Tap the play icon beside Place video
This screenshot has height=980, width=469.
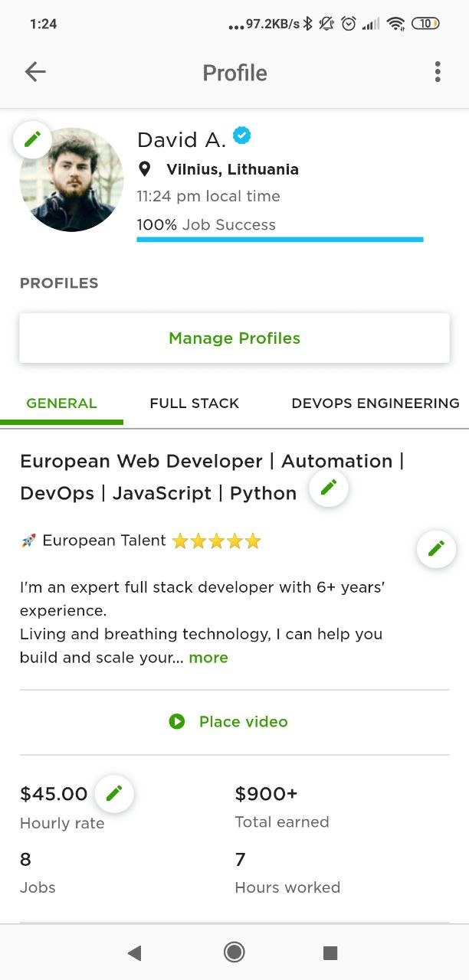[x=177, y=721]
